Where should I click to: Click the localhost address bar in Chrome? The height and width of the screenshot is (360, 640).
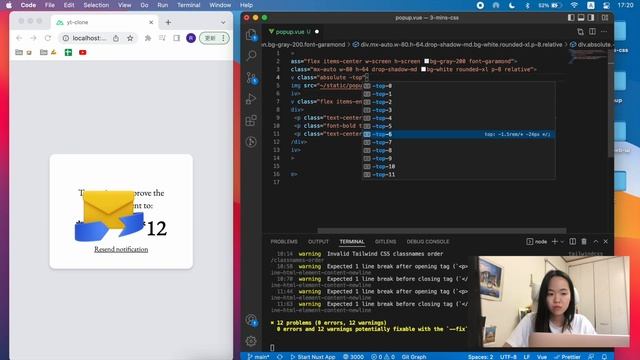[89, 38]
